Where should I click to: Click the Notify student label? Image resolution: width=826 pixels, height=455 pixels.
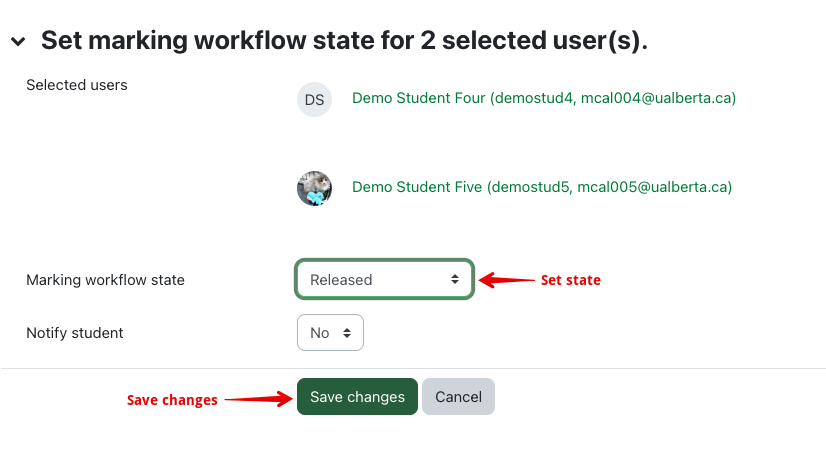74,333
